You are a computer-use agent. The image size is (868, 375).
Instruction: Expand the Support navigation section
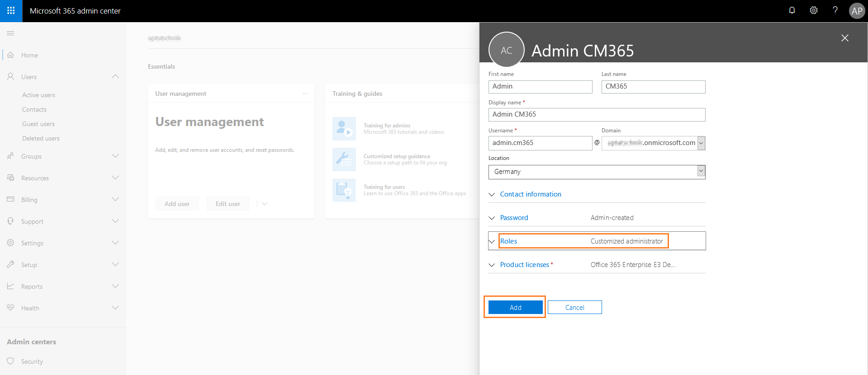(115, 221)
